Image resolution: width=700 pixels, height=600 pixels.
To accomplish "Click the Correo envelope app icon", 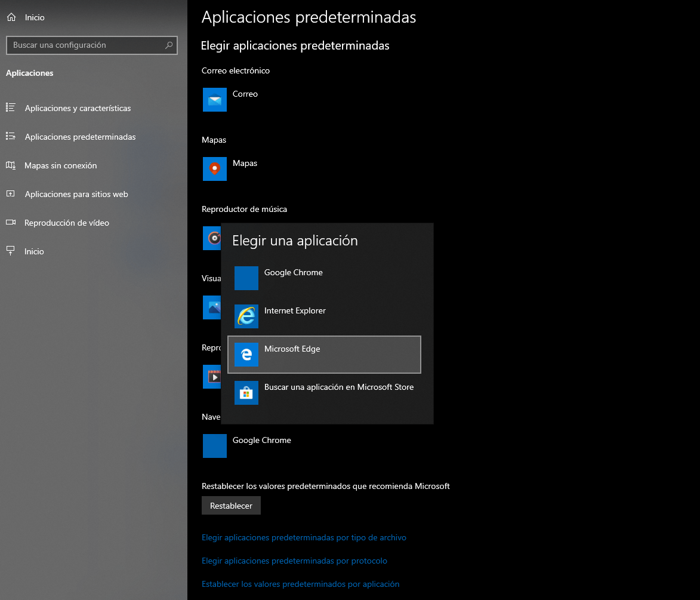I will tap(215, 99).
